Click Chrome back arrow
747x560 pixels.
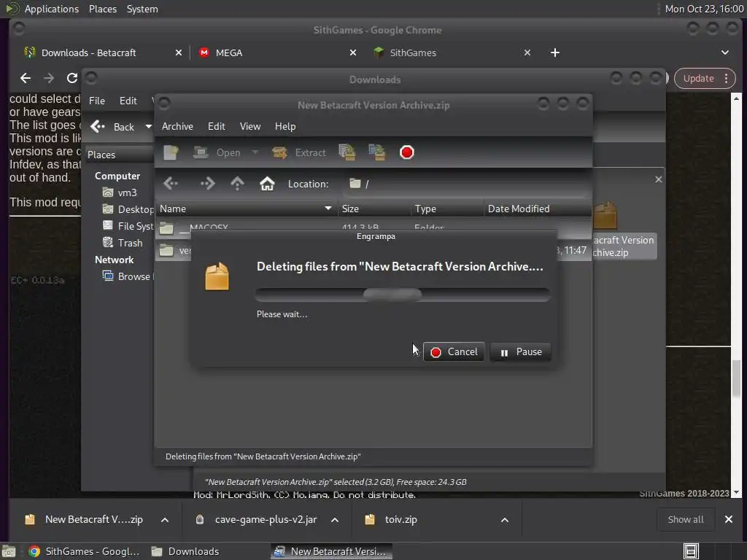[26, 78]
